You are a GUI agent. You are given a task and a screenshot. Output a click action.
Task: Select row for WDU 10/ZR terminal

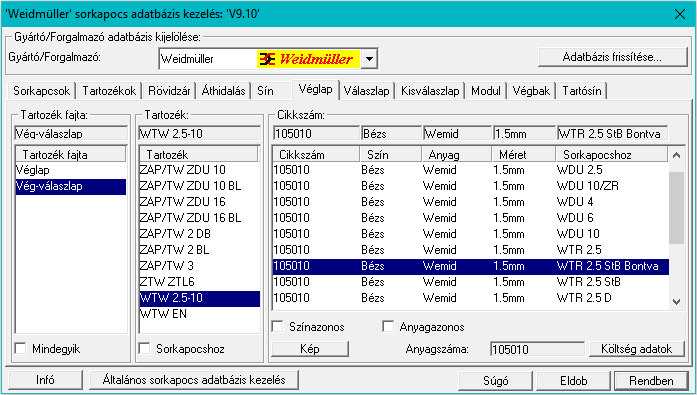(x=471, y=186)
